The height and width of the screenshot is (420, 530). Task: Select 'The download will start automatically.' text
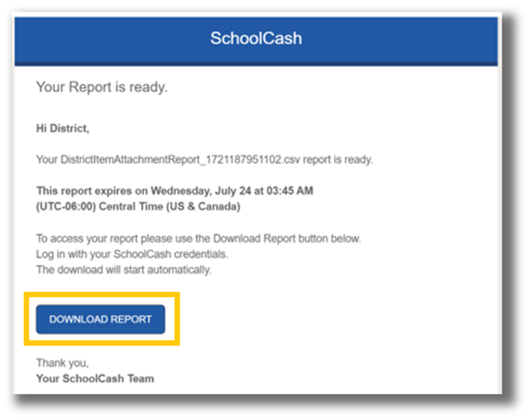pos(124,270)
